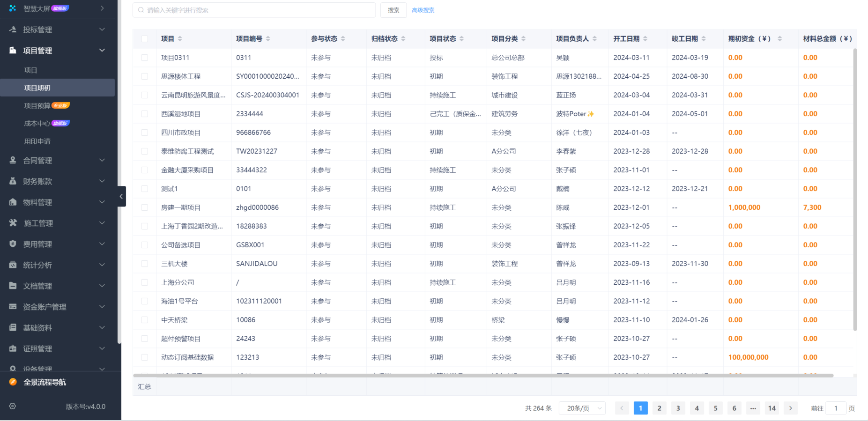
Task: Sort by 开工日期 column sort icon
Action: [x=645, y=39]
